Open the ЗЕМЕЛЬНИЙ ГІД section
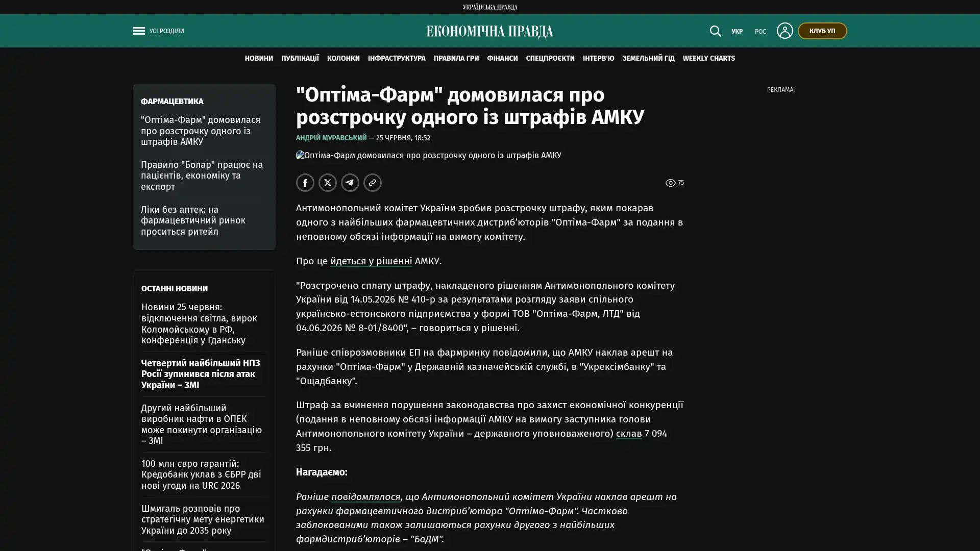The height and width of the screenshot is (551, 980). (x=648, y=59)
